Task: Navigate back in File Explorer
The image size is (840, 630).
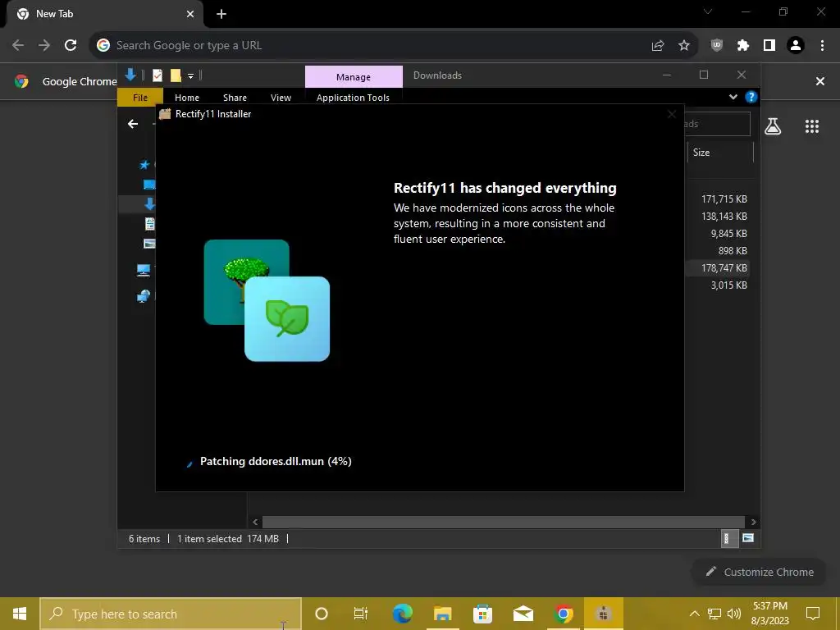Action: click(133, 125)
